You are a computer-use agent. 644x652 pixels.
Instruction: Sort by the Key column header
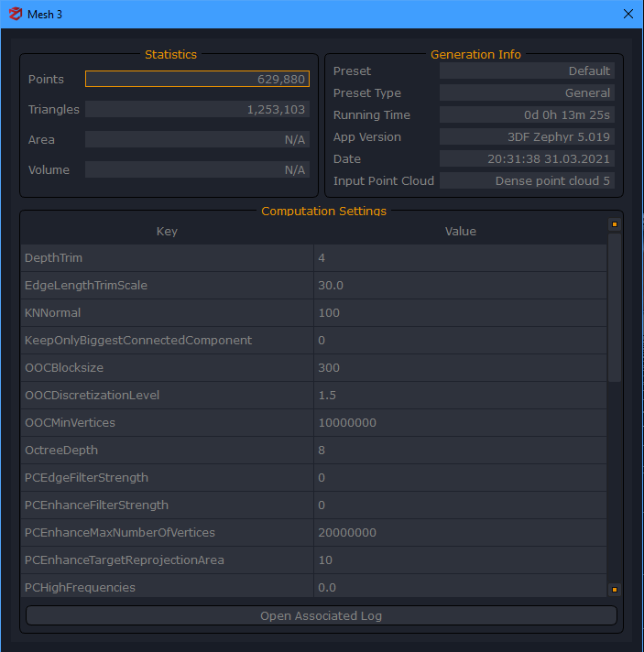click(x=167, y=232)
